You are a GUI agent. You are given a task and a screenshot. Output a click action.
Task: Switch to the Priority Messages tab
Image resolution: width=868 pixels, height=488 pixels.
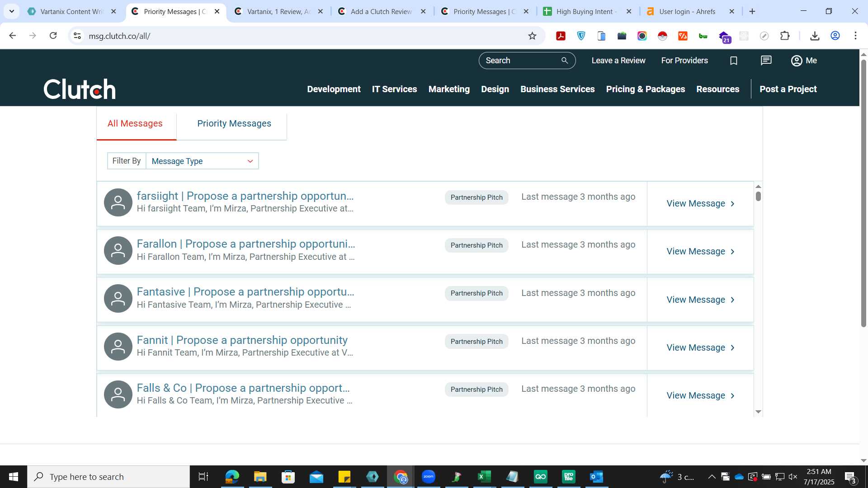pos(234,124)
